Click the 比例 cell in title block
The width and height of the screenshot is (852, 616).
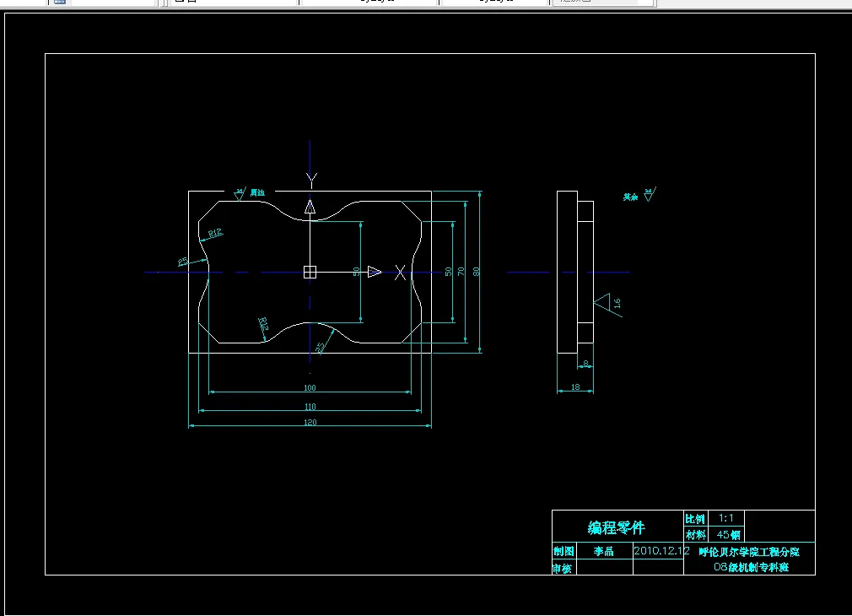click(695, 519)
